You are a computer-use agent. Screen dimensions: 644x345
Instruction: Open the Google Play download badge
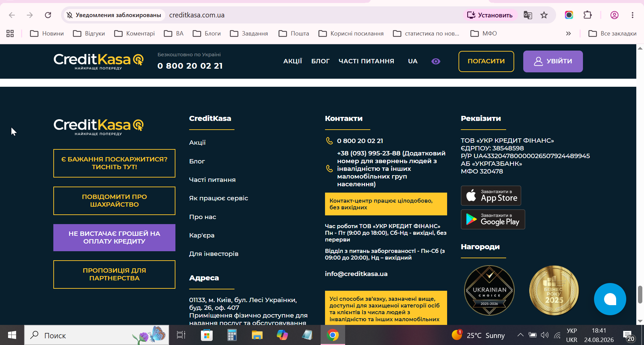[x=493, y=219]
